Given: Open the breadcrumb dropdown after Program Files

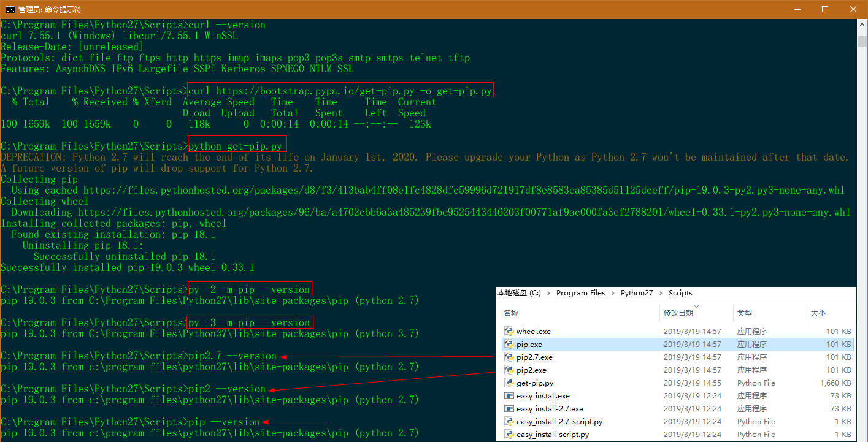Looking at the screenshot, I should [612, 293].
